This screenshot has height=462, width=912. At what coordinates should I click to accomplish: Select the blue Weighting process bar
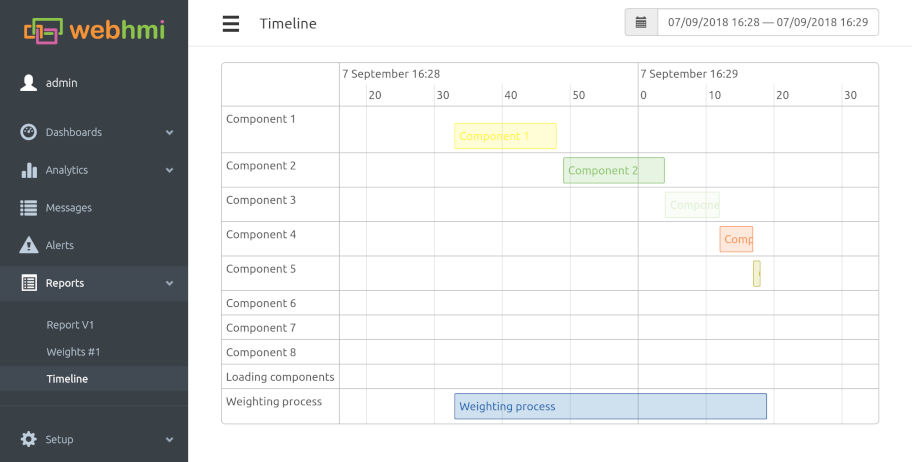click(610, 406)
